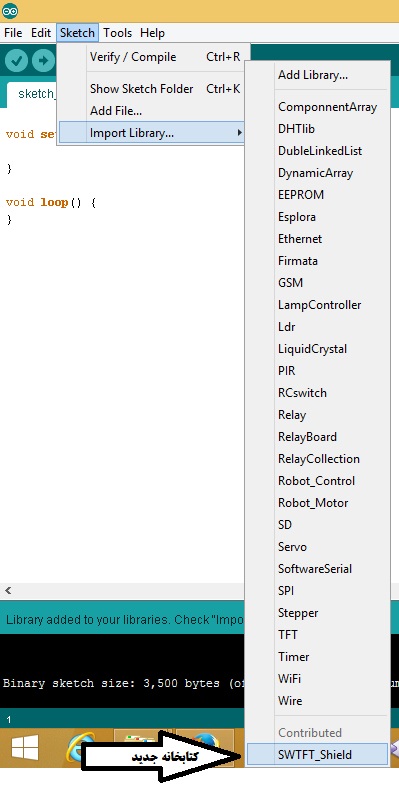Viewport: 399px width, 785px height.
Task: Import the Robot_Motor library
Action: (x=317, y=504)
